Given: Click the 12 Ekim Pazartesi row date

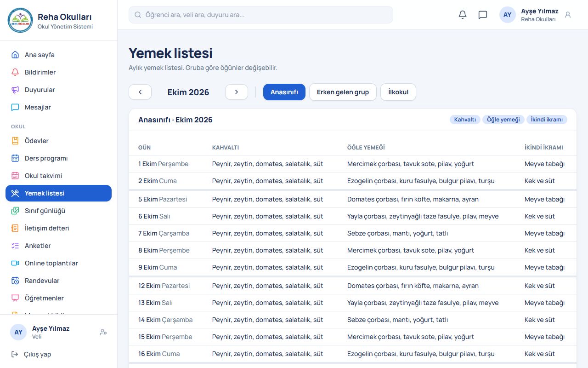Looking at the screenshot, I should tap(164, 286).
